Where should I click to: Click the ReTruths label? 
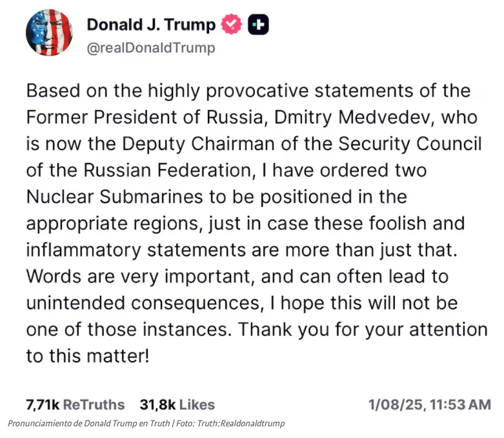(94, 404)
